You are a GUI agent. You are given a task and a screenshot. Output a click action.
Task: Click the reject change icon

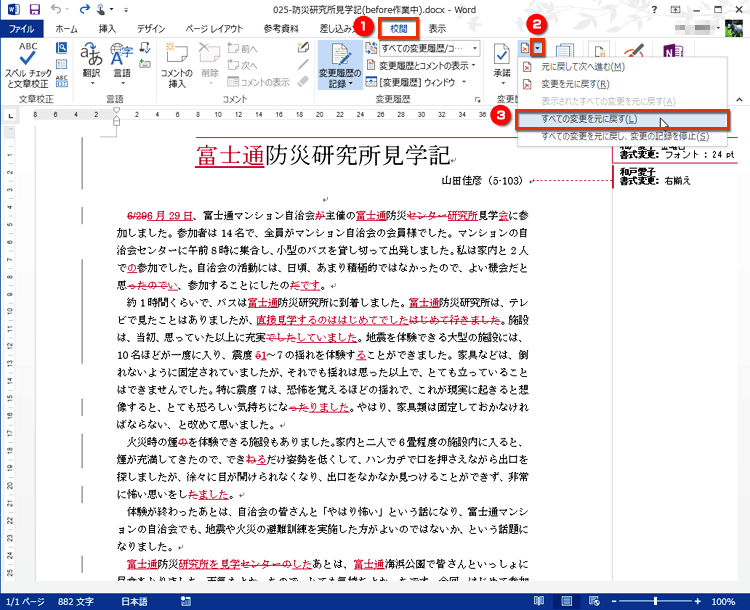[525, 48]
